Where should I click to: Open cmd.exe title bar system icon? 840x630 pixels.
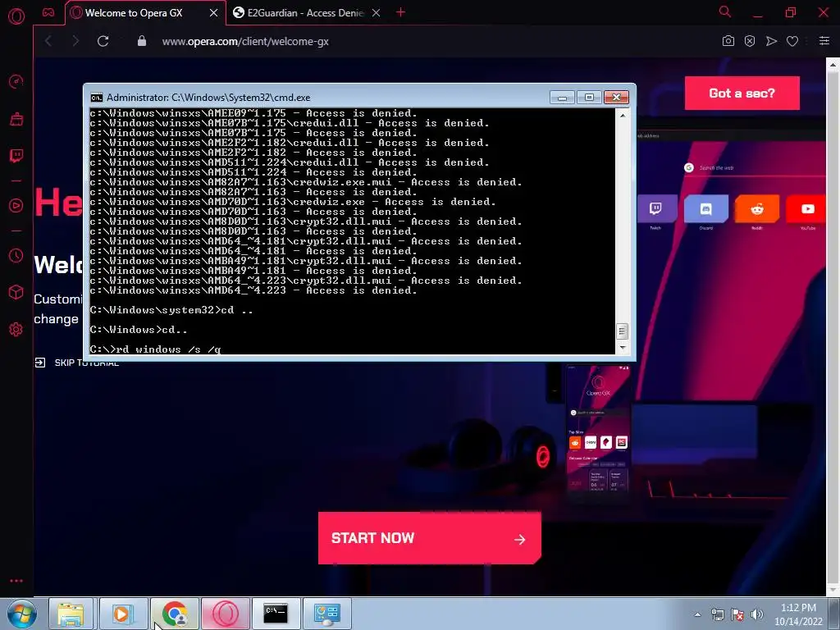pyautogui.click(x=97, y=98)
